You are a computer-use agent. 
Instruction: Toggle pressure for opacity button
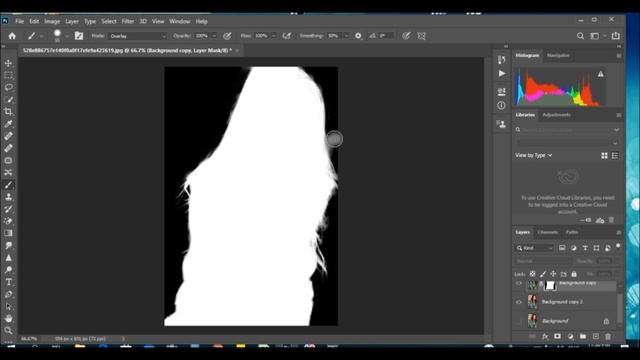click(x=227, y=36)
